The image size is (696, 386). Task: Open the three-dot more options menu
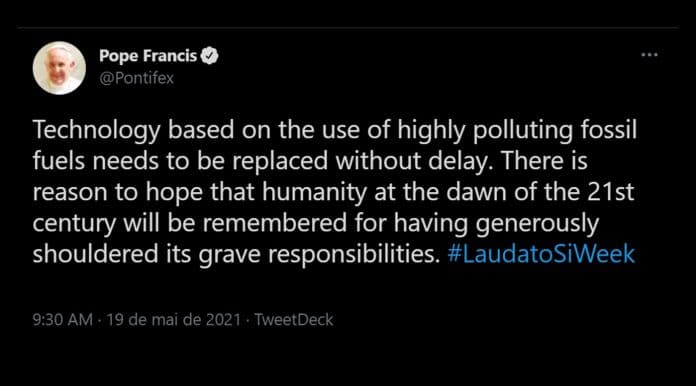649,55
